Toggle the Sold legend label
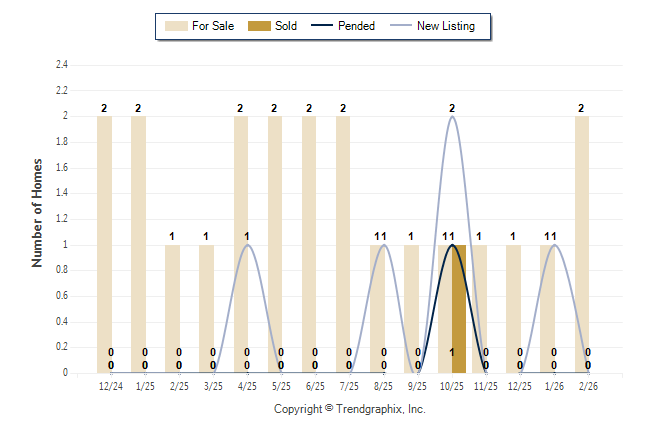The height and width of the screenshot is (434, 646). click(x=293, y=26)
